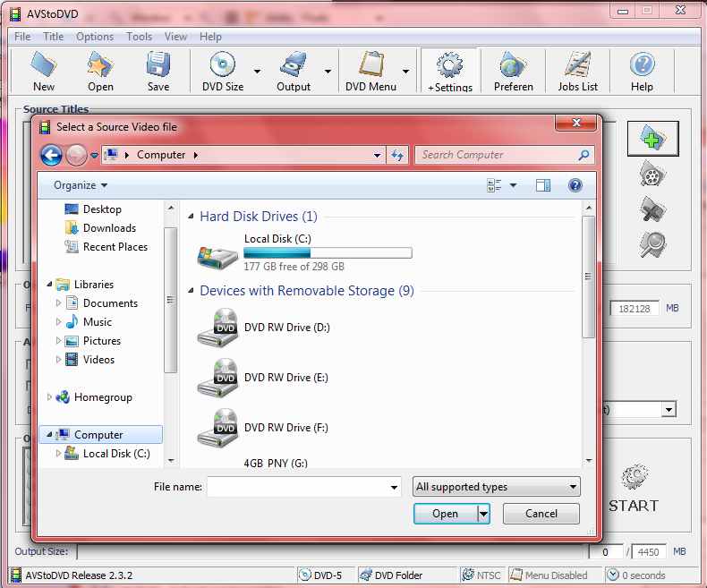
Task: Open the Output dropdown arrow
Action: (x=328, y=72)
